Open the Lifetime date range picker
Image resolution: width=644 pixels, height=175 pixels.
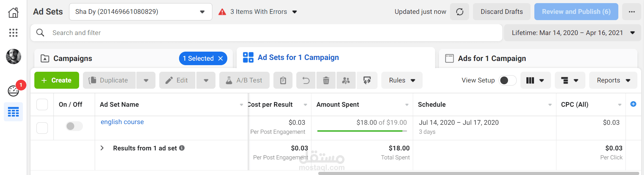(573, 33)
